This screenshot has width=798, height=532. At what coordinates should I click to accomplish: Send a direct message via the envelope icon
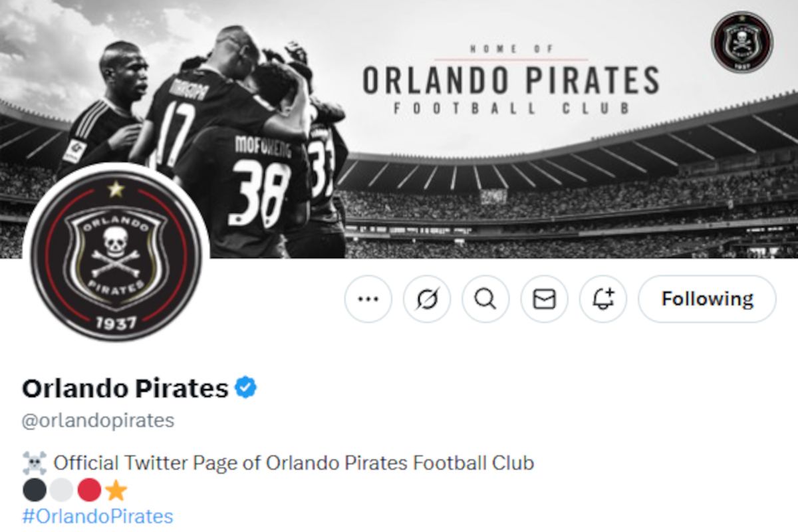tap(543, 299)
